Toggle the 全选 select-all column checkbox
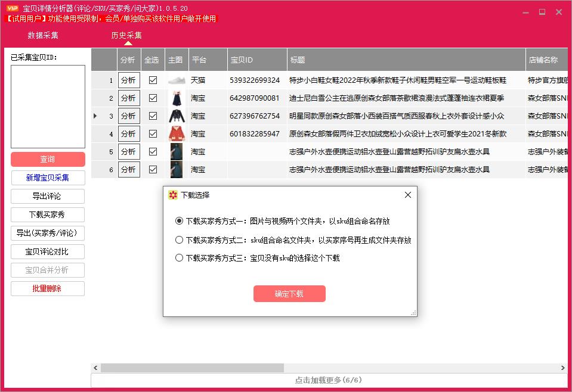 (x=153, y=59)
